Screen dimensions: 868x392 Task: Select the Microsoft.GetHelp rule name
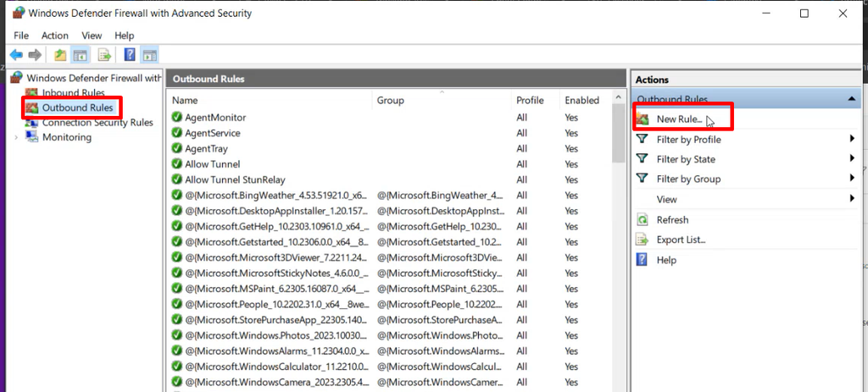pyautogui.click(x=277, y=226)
